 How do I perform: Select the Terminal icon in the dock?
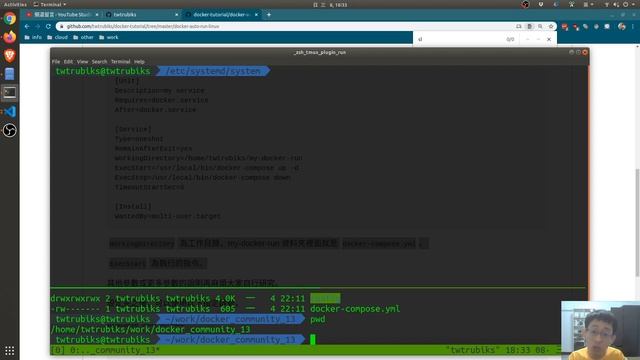tap(9, 93)
